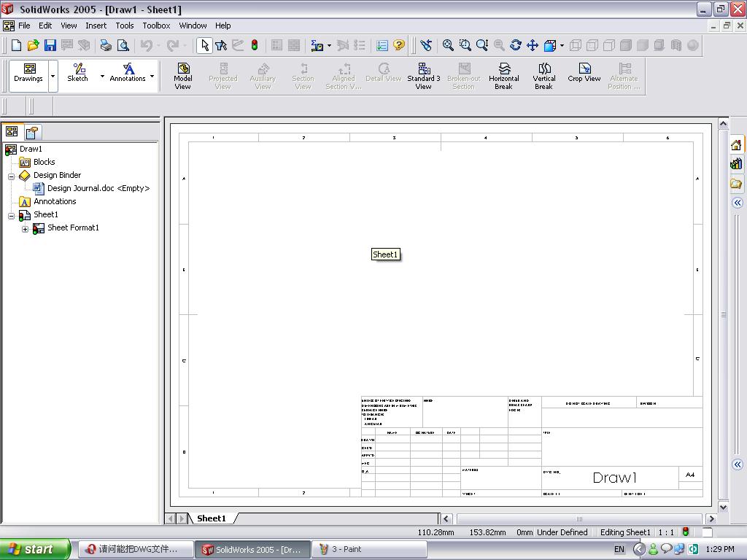Switch to the FeatureManager design tree tab

(x=12, y=131)
